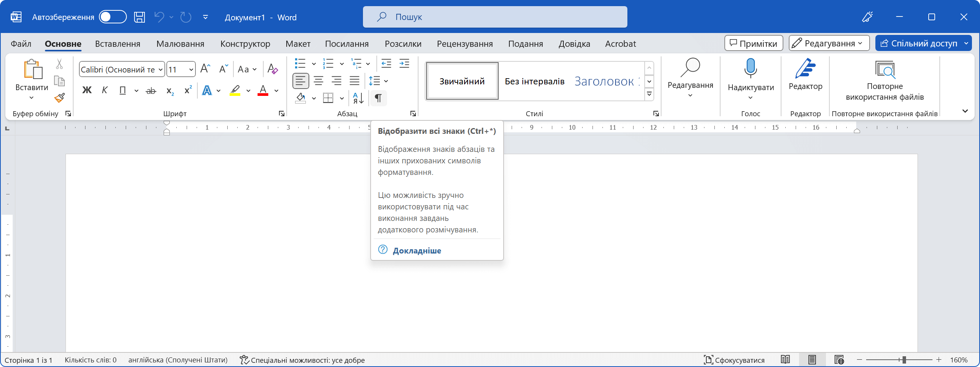Toggle display of paragraph marks (¶)
This screenshot has width=980, height=367.
point(378,98)
